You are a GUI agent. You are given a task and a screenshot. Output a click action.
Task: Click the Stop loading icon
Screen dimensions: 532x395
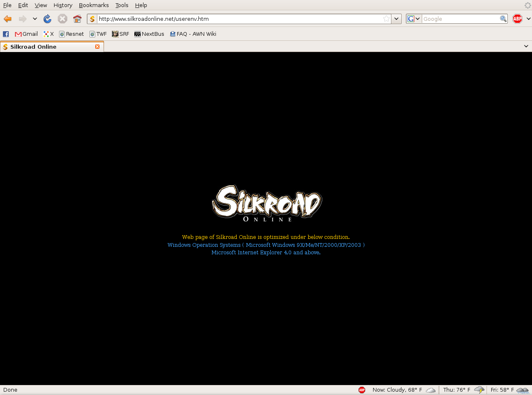coord(62,19)
